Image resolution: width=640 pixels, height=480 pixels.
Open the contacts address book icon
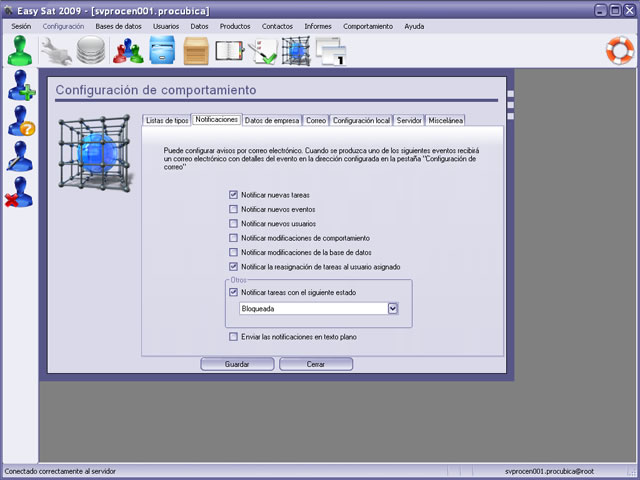pyautogui.click(x=230, y=50)
